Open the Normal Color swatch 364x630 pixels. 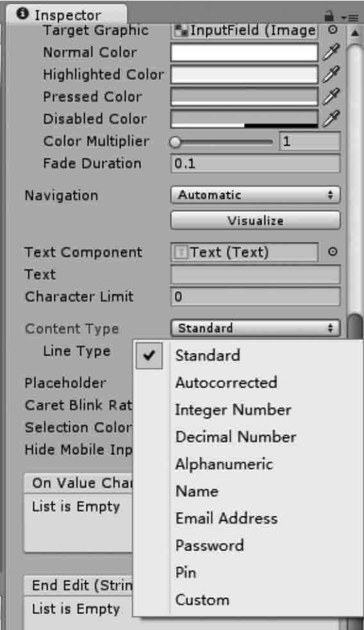pos(244,52)
